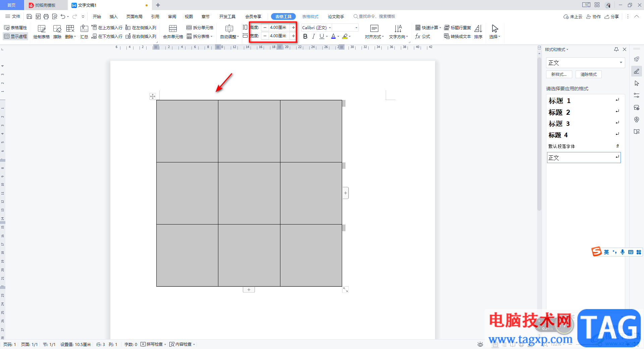This screenshot has width=644, height=349.
Task: Click the Redo arrow icon
Action: point(74,16)
